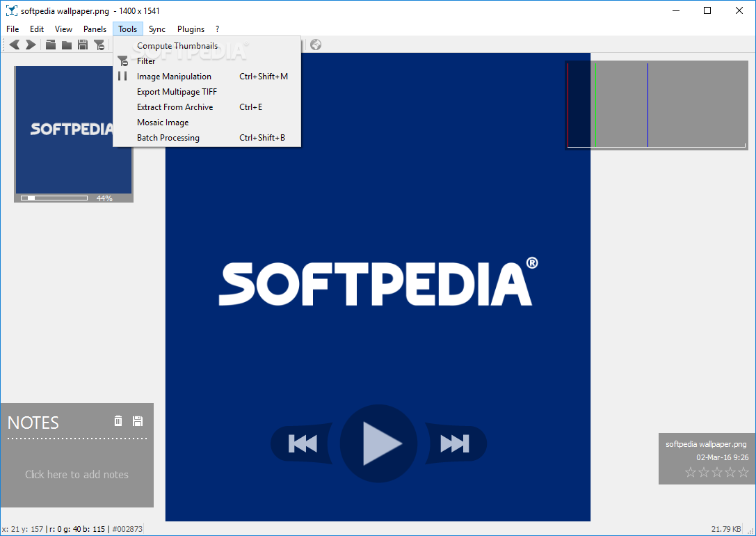The image size is (756, 536).
Task: Click the date 02-Mar-16 9:26
Action: (722, 457)
